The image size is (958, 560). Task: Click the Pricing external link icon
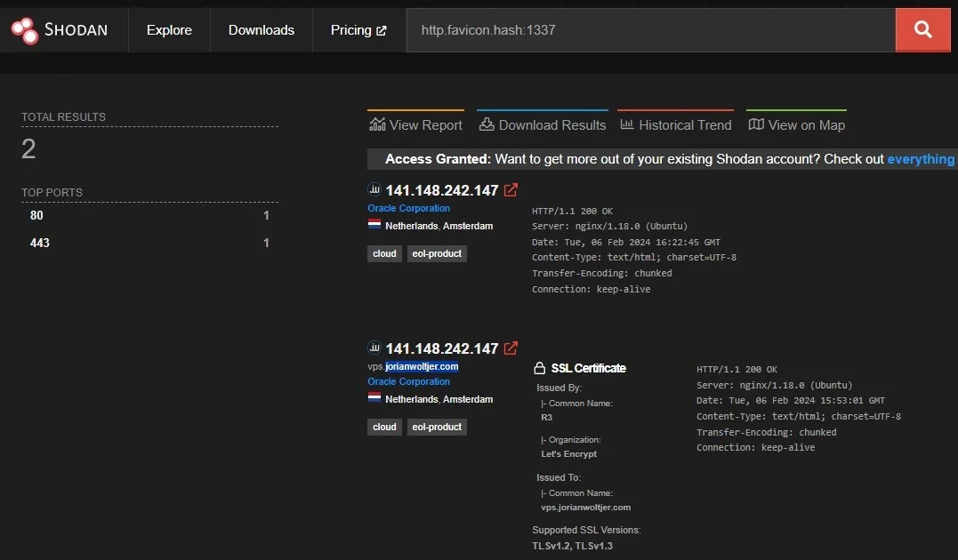382,30
